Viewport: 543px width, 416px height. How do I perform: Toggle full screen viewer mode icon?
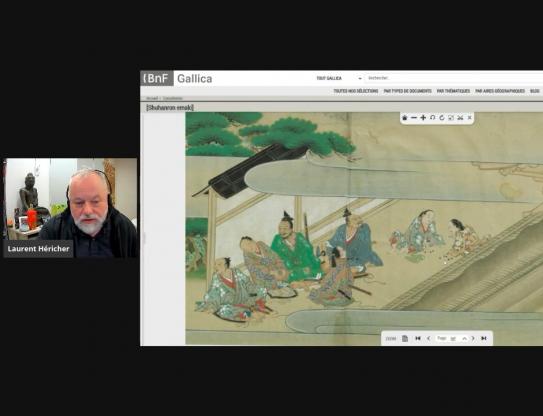click(x=451, y=118)
